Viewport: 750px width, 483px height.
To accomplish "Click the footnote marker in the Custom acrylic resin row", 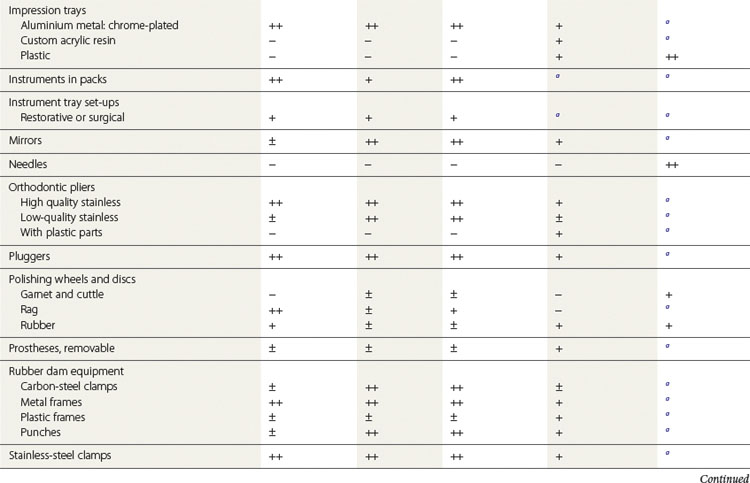I will [x=667, y=38].
